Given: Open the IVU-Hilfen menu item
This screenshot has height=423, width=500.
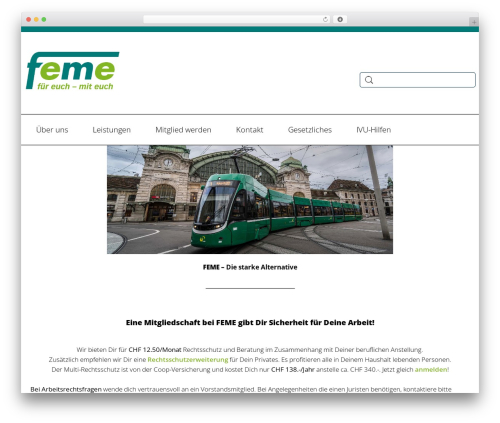Looking at the screenshot, I should [374, 130].
